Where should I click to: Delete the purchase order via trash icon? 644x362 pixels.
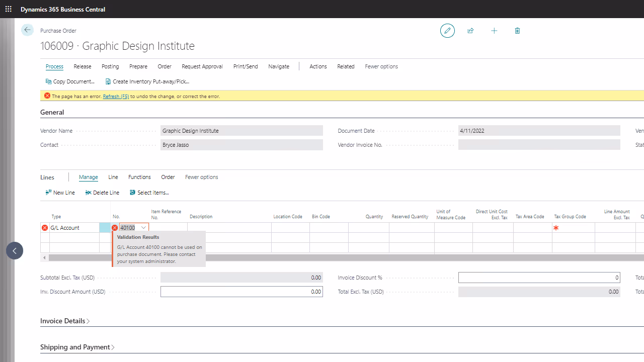click(517, 31)
